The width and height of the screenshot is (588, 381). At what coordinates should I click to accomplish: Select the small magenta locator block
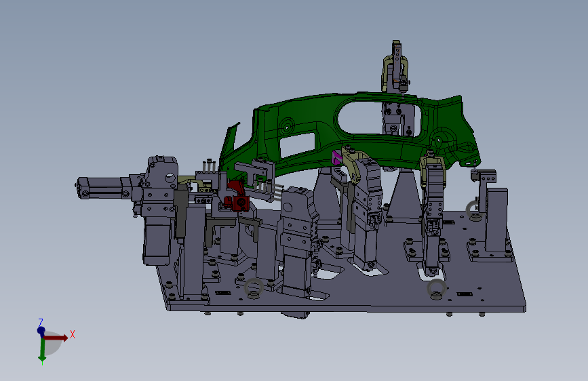[x=336, y=157]
